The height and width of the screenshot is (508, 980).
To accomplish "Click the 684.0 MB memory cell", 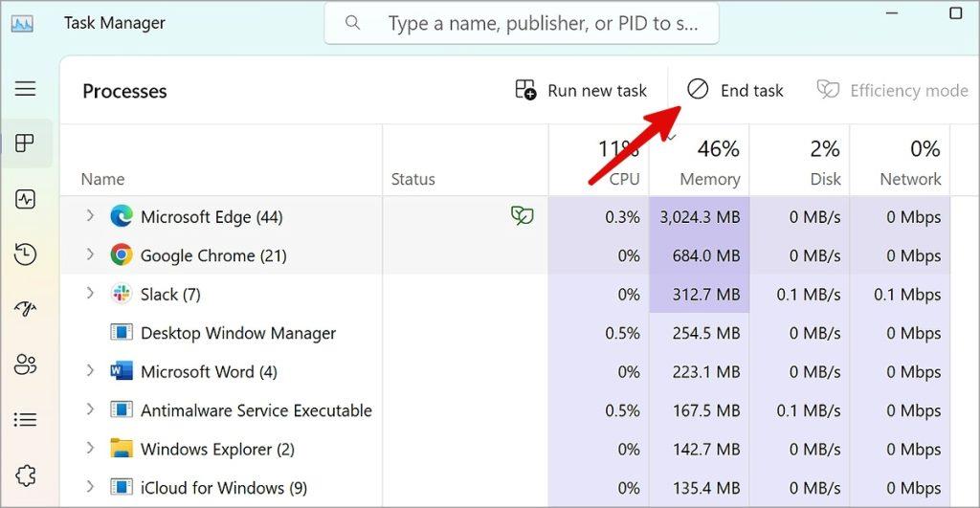I will coord(700,254).
